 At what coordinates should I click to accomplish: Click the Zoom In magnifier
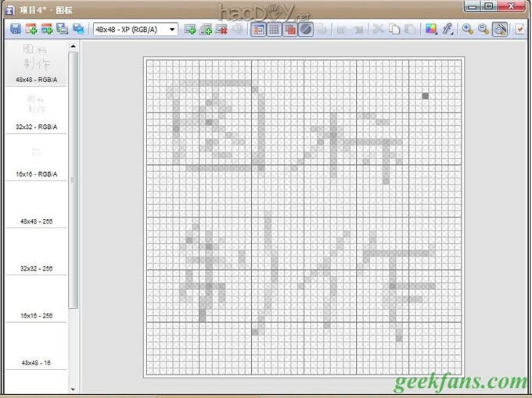click(x=468, y=29)
